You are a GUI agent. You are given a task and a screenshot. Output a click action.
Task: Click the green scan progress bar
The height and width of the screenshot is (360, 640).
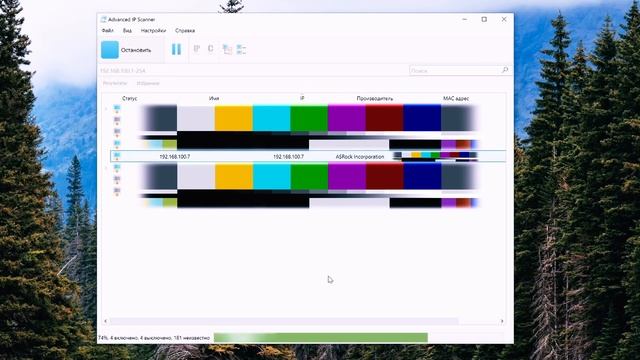pyautogui.click(x=320, y=338)
